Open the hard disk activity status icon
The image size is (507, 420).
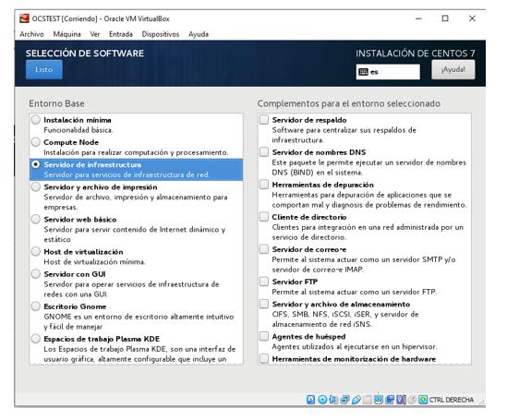point(310,400)
